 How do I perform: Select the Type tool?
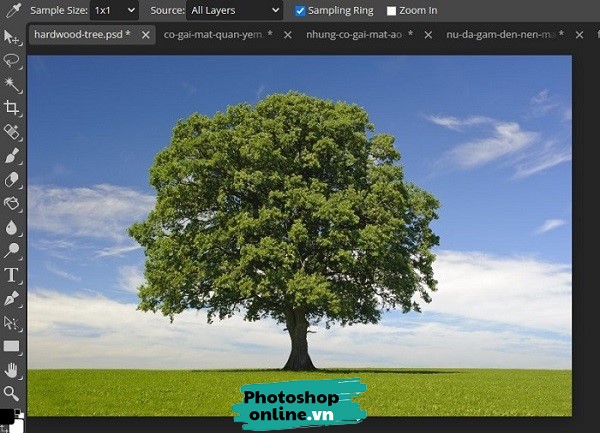pyautogui.click(x=11, y=274)
